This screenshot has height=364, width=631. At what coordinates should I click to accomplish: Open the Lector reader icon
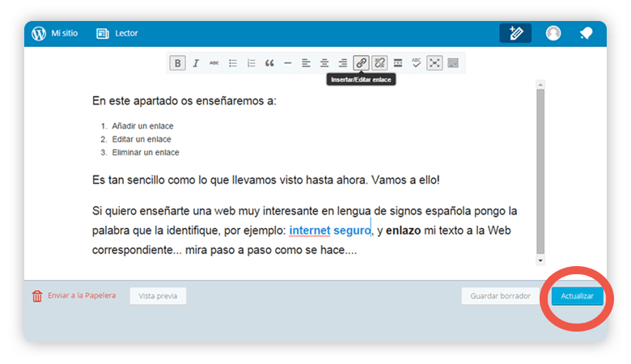(103, 33)
